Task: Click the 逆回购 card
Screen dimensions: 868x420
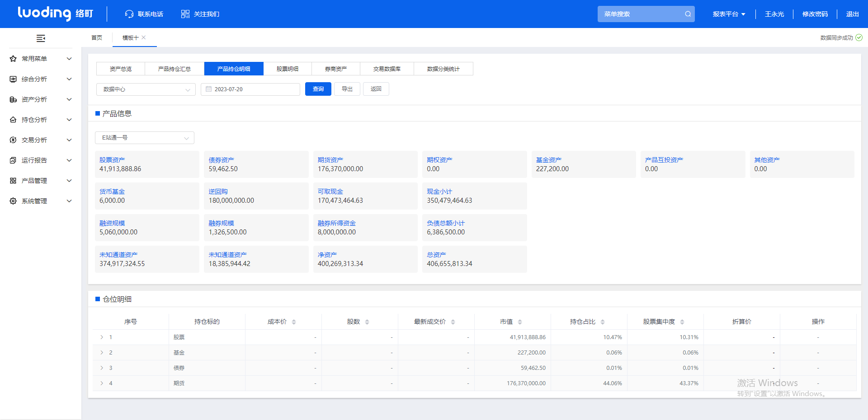Action: coord(256,196)
